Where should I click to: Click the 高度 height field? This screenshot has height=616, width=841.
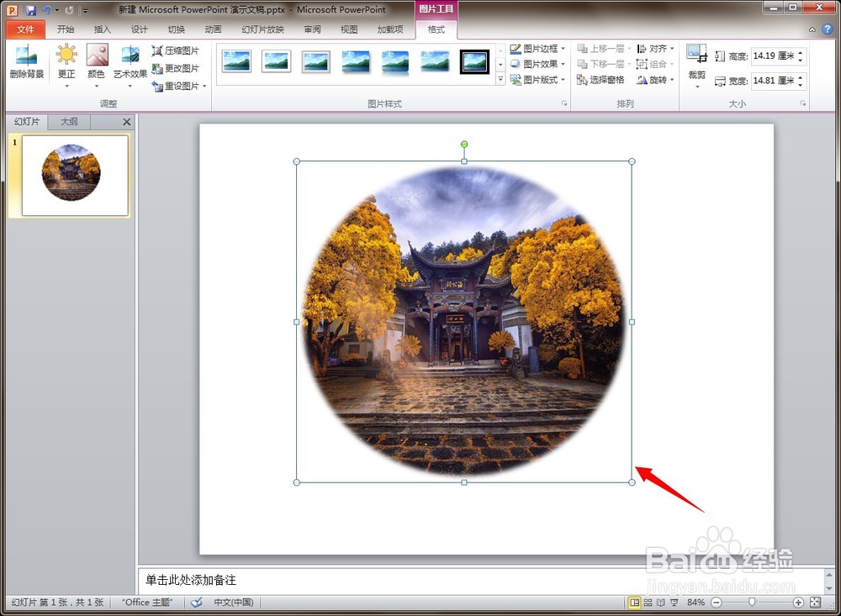click(774, 55)
